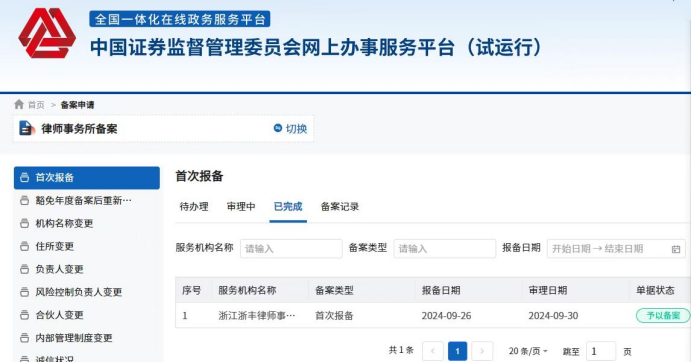This screenshot has width=692, height=362.
Task: Click the calendar icon in date field
Action: (x=676, y=249)
